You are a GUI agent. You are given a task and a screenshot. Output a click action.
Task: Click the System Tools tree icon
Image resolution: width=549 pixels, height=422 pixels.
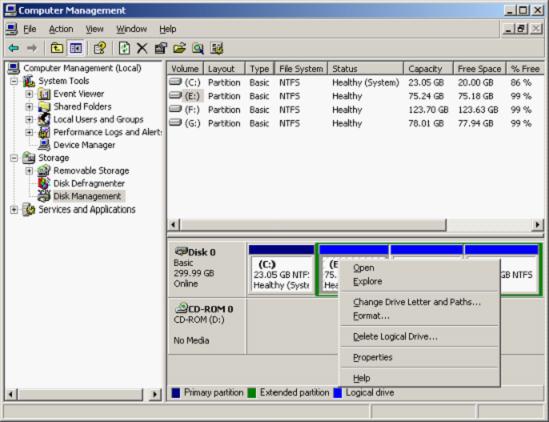tap(29, 81)
